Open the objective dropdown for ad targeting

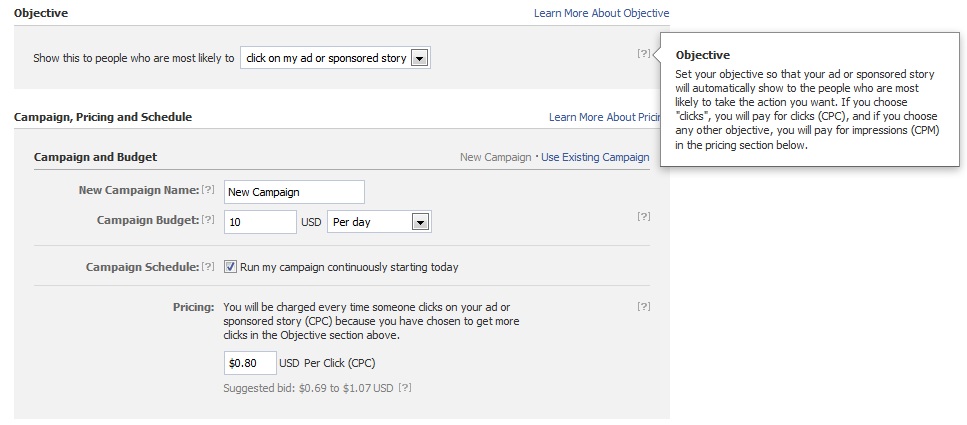click(x=335, y=59)
